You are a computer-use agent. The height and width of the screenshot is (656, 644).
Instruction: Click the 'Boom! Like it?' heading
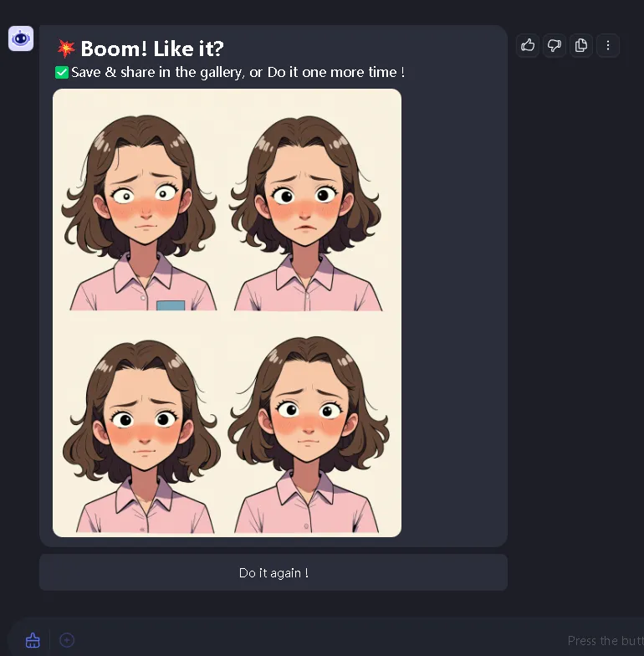click(152, 49)
